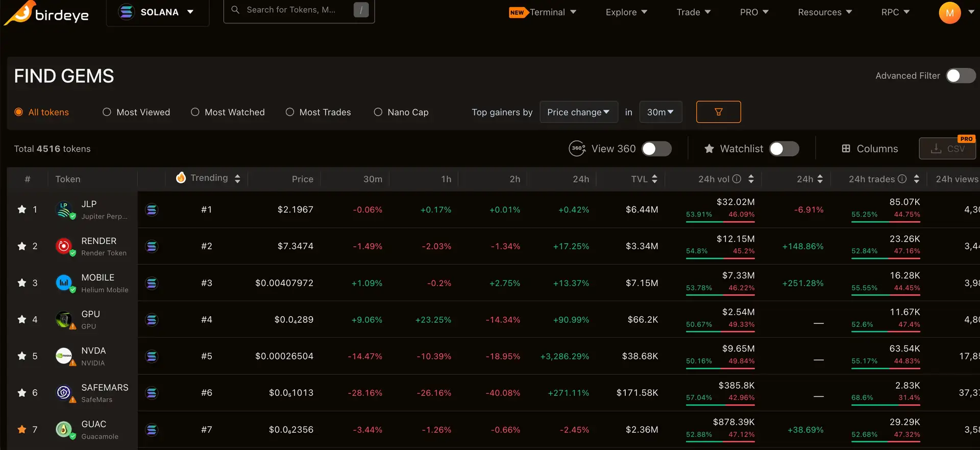
Task: Enable the Advanced Filter toggle
Action: [x=960, y=76]
